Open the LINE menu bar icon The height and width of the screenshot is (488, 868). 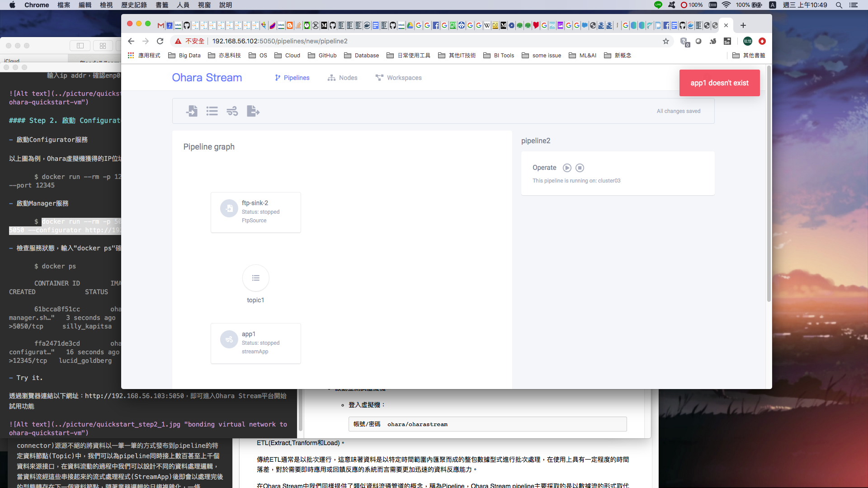point(658,5)
